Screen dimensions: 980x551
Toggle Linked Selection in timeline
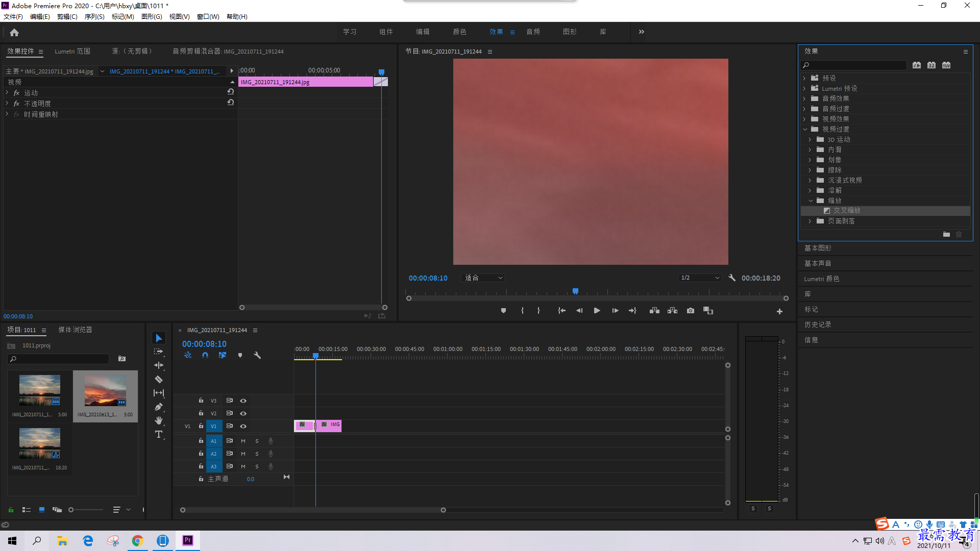223,355
